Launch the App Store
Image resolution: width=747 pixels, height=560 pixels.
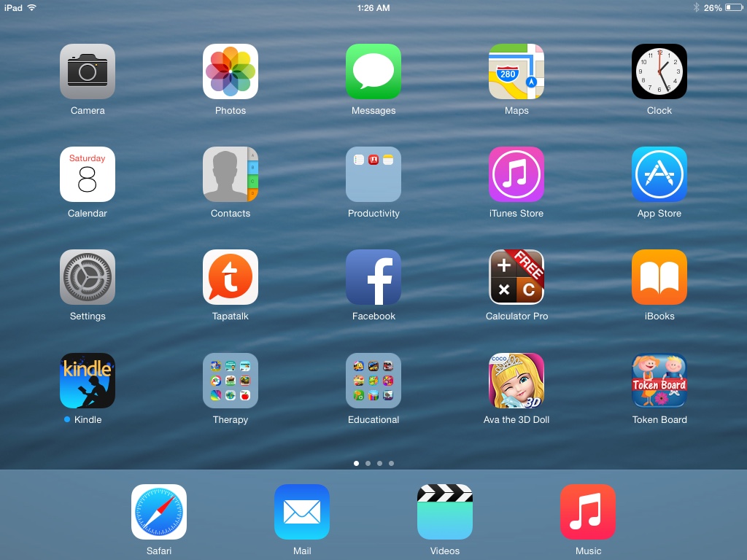coord(659,174)
